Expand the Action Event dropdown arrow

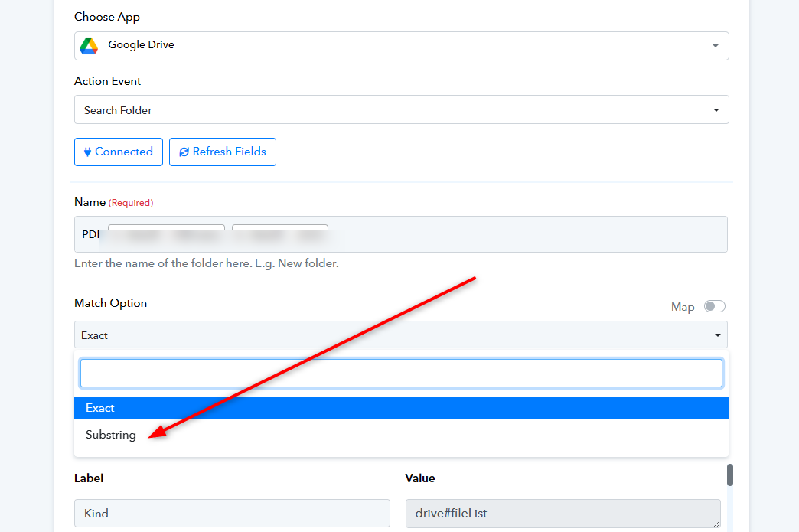[x=716, y=110]
